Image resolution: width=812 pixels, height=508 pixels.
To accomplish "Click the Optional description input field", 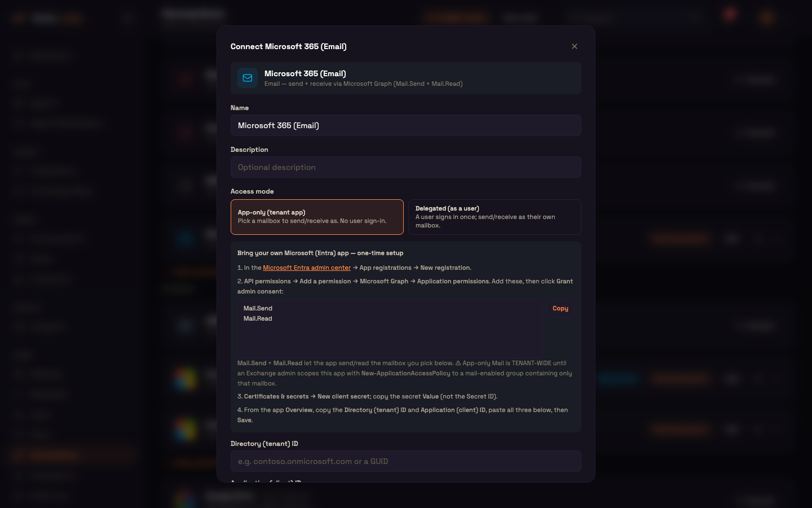I will pyautogui.click(x=405, y=167).
